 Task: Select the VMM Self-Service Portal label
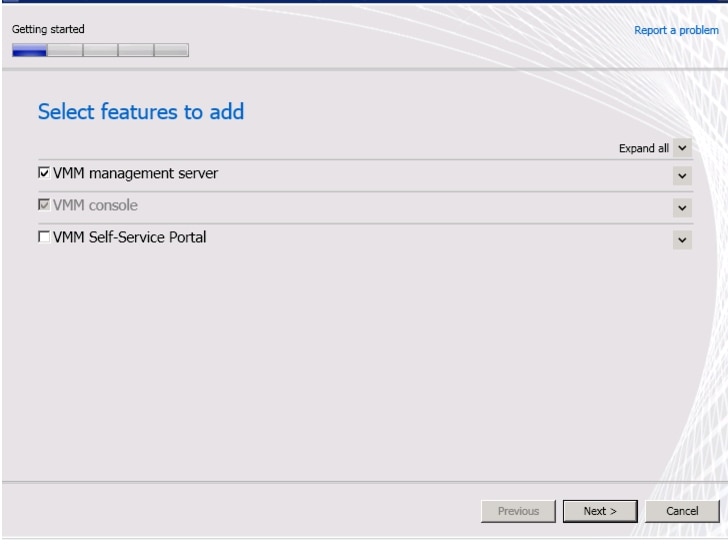click(x=130, y=237)
